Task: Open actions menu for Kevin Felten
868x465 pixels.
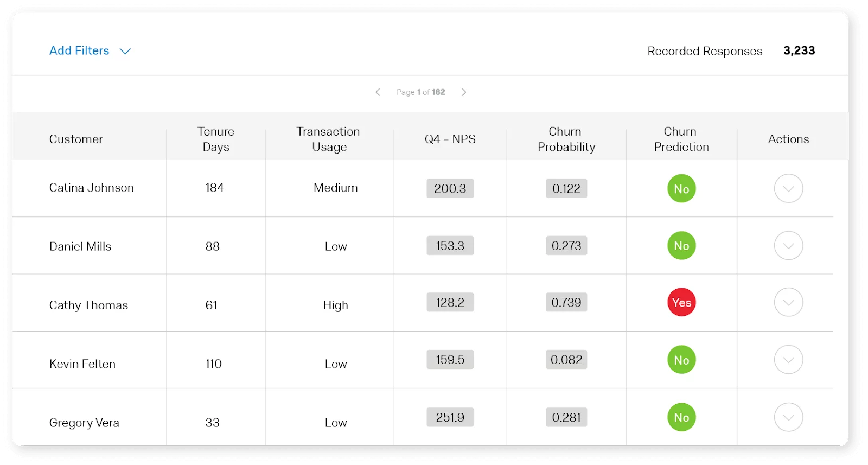Action: [x=788, y=360]
